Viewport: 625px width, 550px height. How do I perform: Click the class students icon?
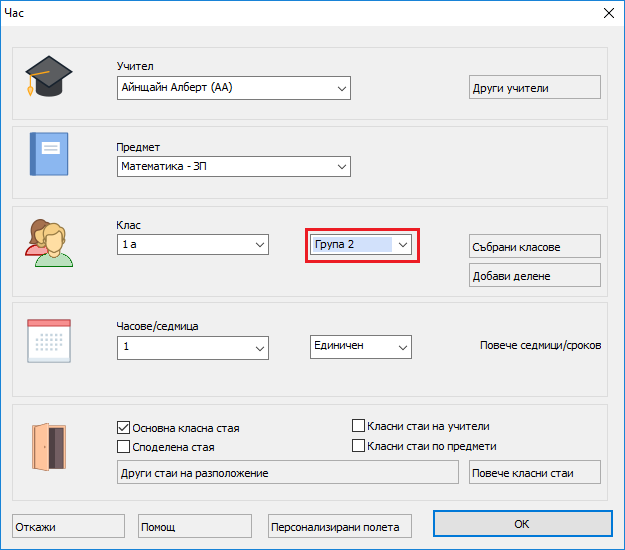(48, 242)
